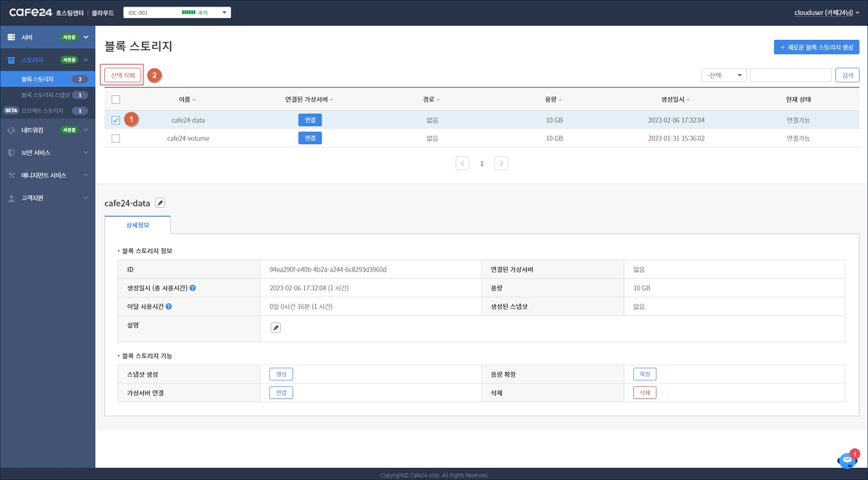Open the chatbot support icon
The image size is (868, 480).
coord(847,460)
